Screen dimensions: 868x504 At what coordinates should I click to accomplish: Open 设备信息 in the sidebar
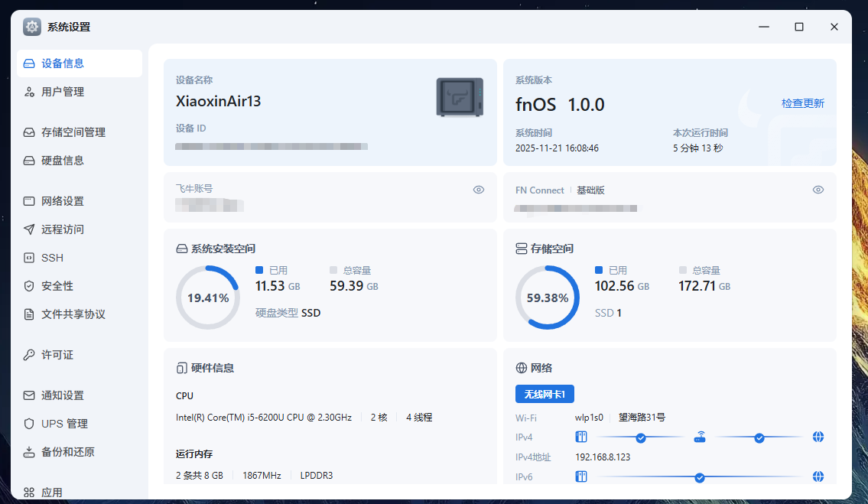click(80, 63)
